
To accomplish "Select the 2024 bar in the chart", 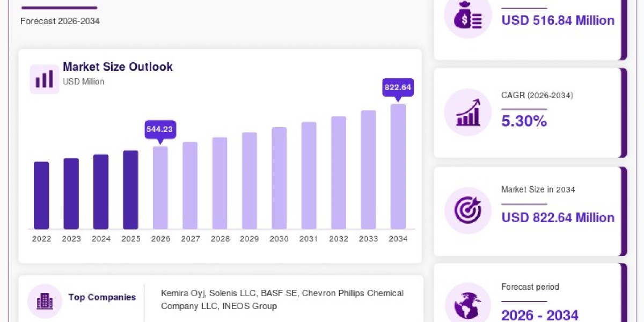I will point(101,192).
